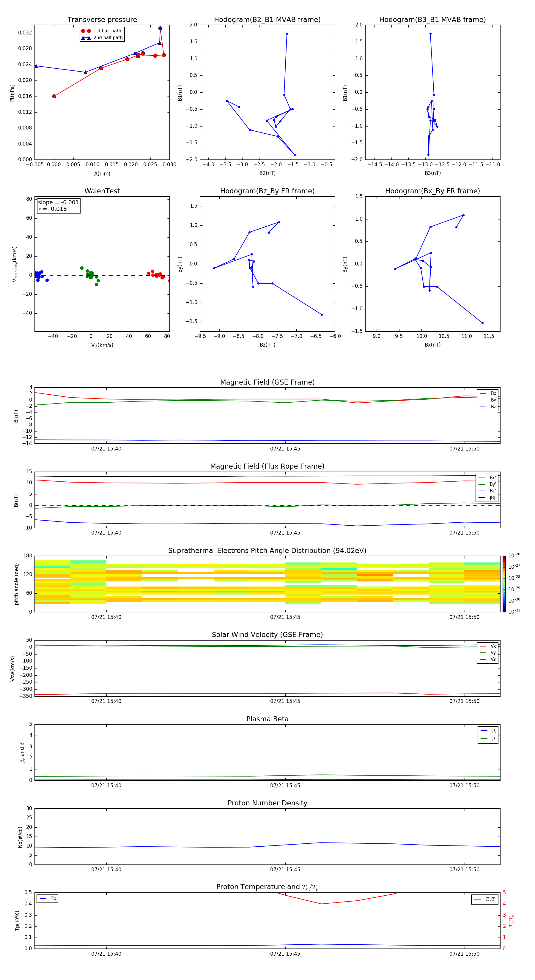This screenshot has height=980, width=535.
Task: Select the "Bx'" flux rope legend entry
Action: click(487, 478)
